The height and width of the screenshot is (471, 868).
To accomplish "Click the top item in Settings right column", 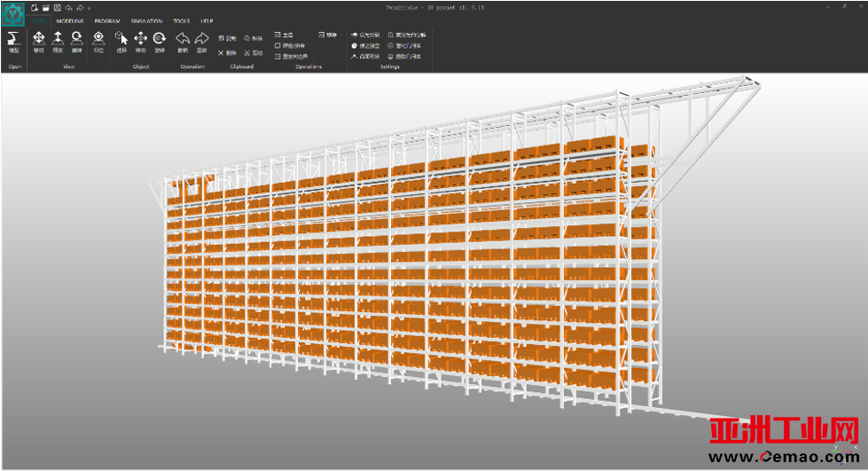I will point(407,35).
